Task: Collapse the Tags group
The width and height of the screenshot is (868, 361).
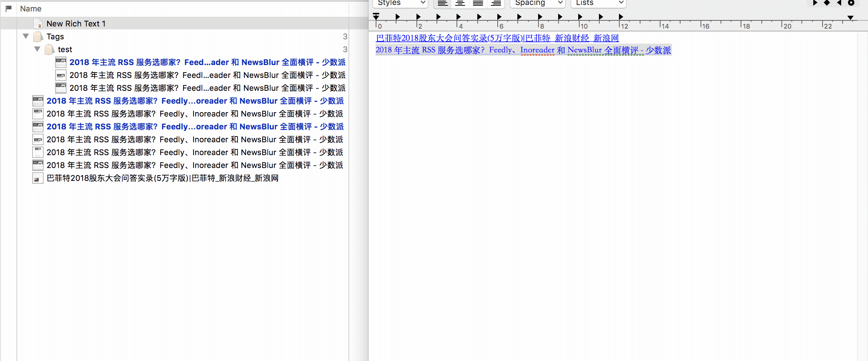Action: tap(26, 36)
